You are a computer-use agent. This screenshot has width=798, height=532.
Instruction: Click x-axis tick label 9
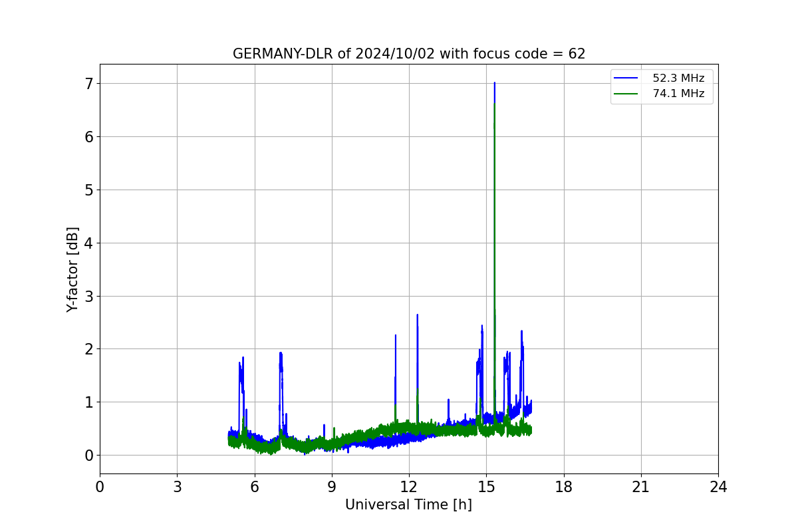pyautogui.click(x=332, y=487)
